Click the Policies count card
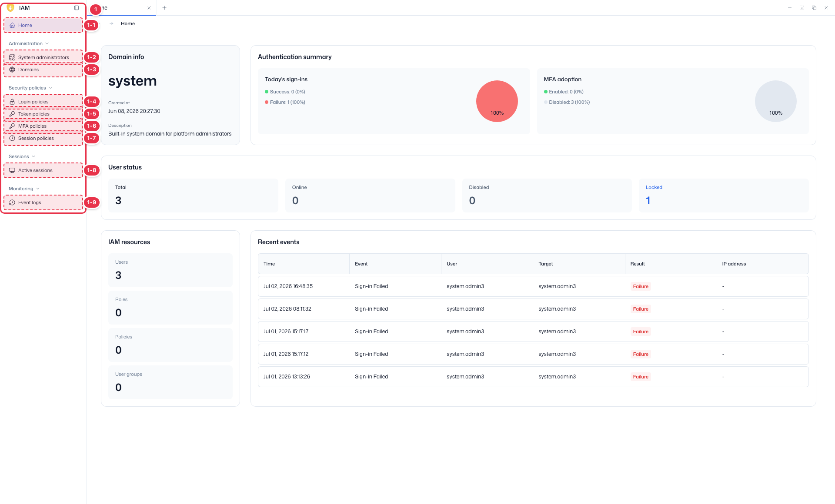 point(170,345)
